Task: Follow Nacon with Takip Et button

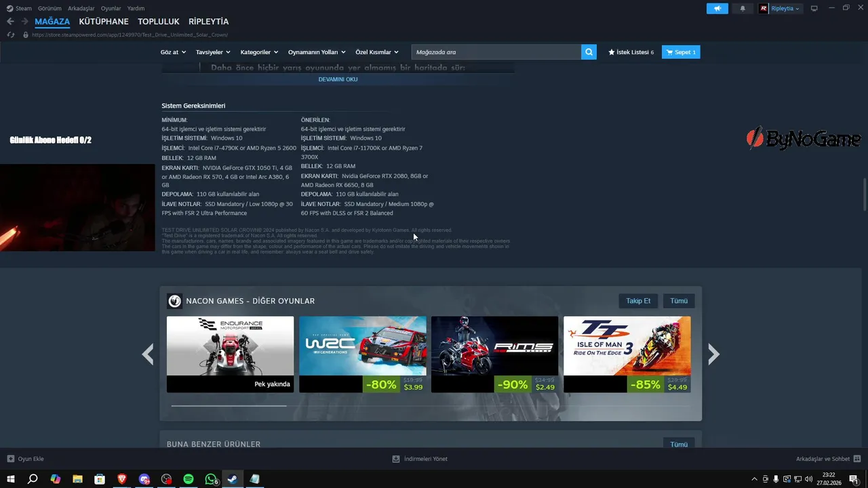Action: point(638,301)
